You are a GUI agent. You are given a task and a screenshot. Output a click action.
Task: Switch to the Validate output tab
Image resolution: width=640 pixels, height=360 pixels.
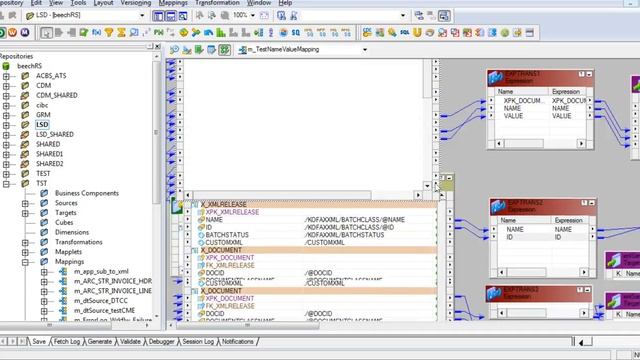[x=130, y=342]
